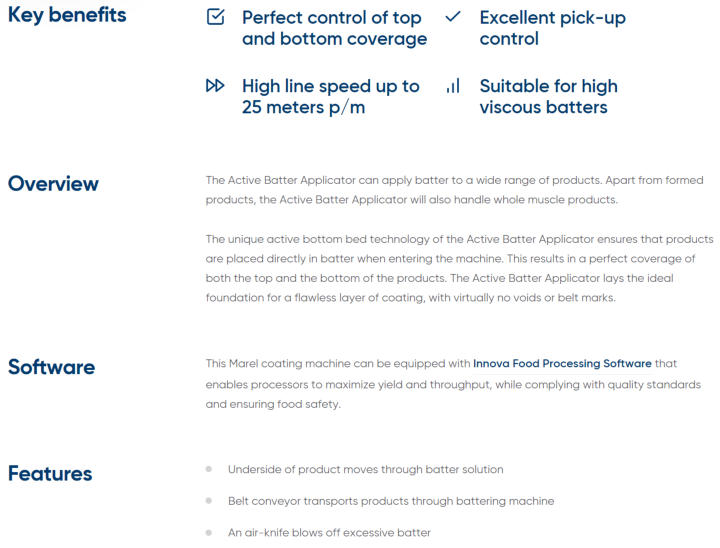Click bullet before "An air-knife blows off"

pos(209,533)
